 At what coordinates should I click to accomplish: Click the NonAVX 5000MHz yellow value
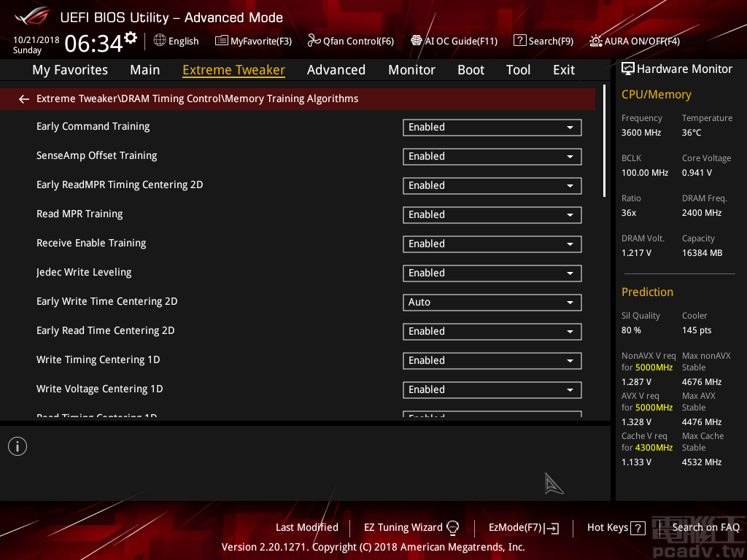point(654,367)
